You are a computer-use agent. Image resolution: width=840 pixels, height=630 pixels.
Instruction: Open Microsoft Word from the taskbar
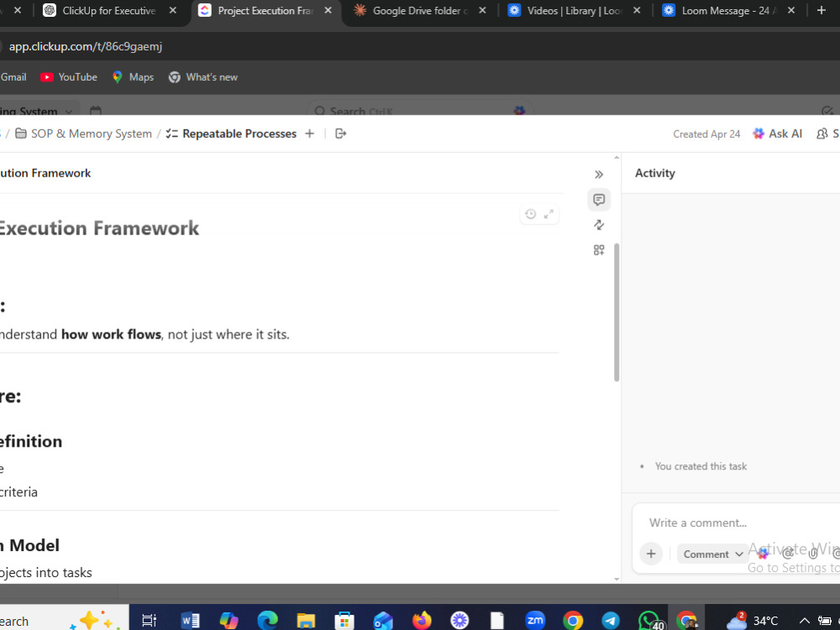(x=190, y=621)
